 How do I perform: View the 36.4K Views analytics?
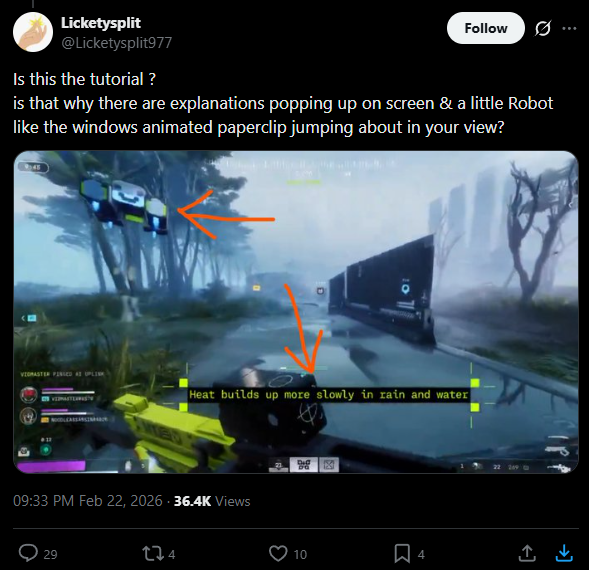[x=212, y=501]
